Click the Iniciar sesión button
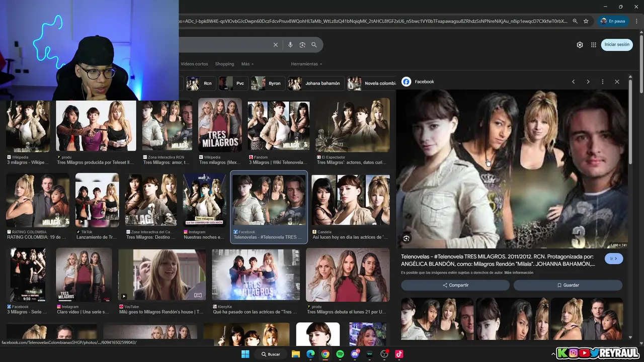 [617, 45]
